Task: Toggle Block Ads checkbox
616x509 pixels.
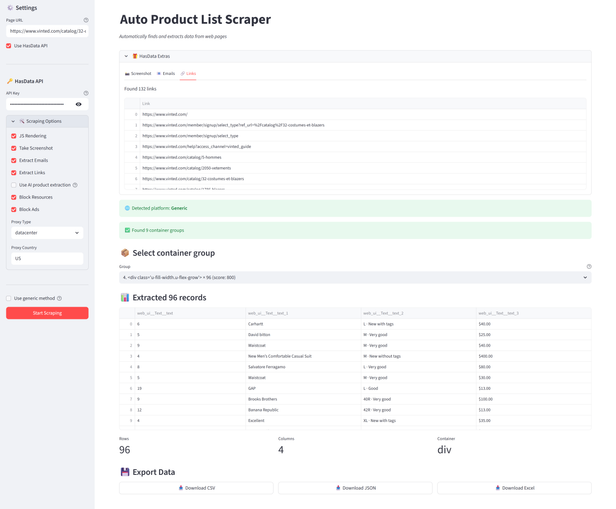Action: coord(14,209)
